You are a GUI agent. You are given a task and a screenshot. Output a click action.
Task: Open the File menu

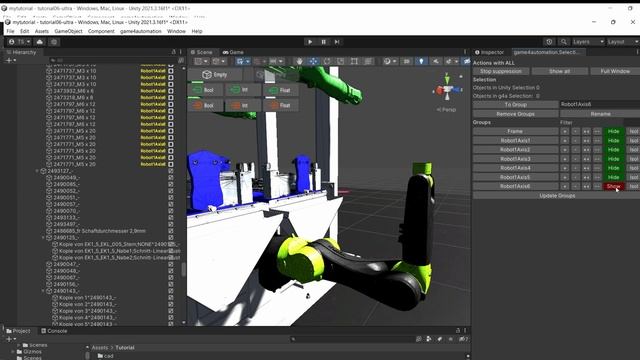(x=10, y=31)
